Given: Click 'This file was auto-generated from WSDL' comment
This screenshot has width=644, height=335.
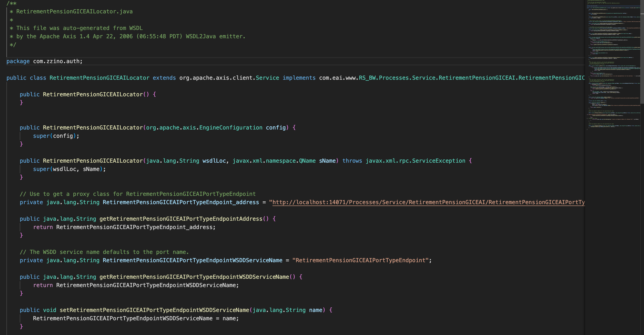Looking at the screenshot, I should tap(79, 28).
